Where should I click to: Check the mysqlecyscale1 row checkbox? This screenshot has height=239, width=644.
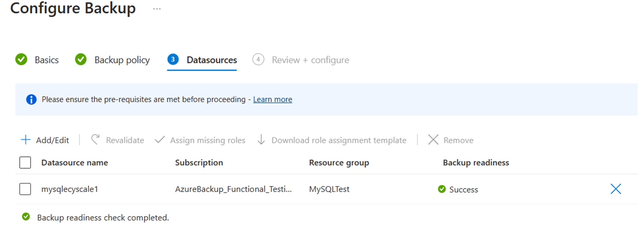click(x=25, y=189)
